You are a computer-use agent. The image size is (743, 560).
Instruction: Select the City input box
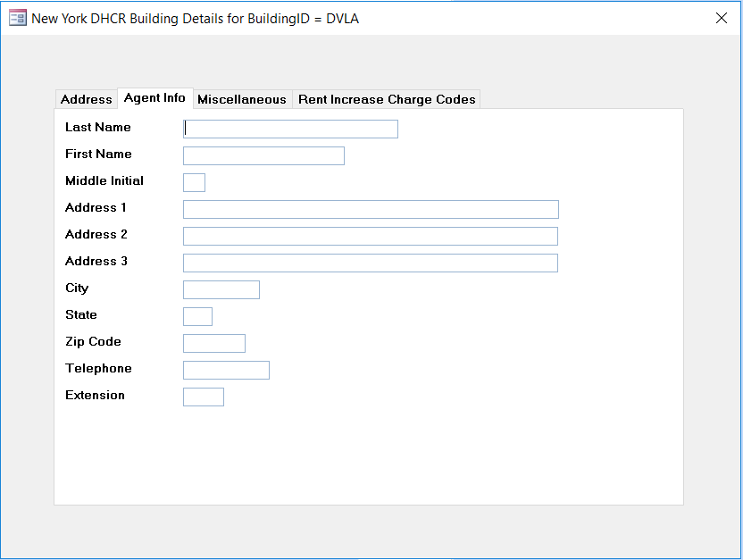[x=221, y=289]
